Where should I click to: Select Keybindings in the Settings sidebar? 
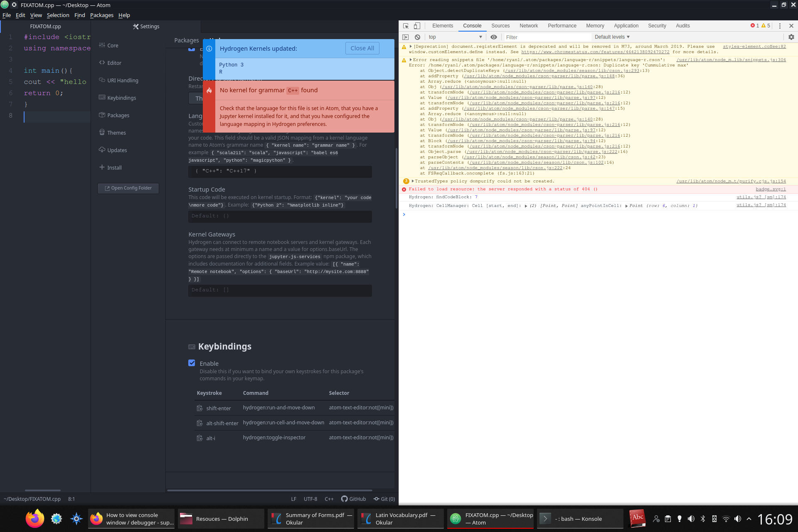[x=121, y=98]
